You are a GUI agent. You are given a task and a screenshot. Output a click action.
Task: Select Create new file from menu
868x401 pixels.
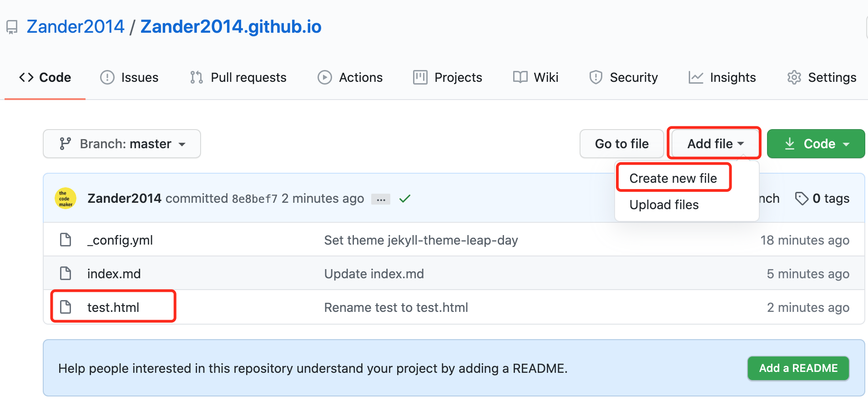673,178
